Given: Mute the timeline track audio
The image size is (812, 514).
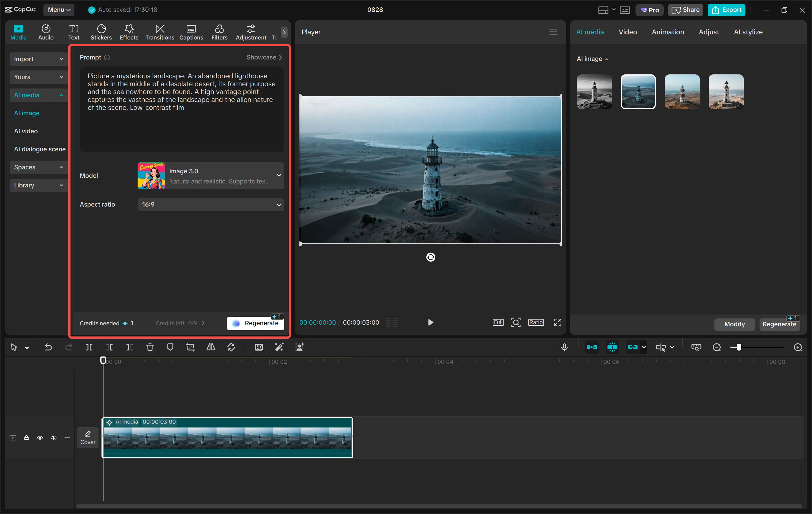Looking at the screenshot, I should click(x=53, y=437).
